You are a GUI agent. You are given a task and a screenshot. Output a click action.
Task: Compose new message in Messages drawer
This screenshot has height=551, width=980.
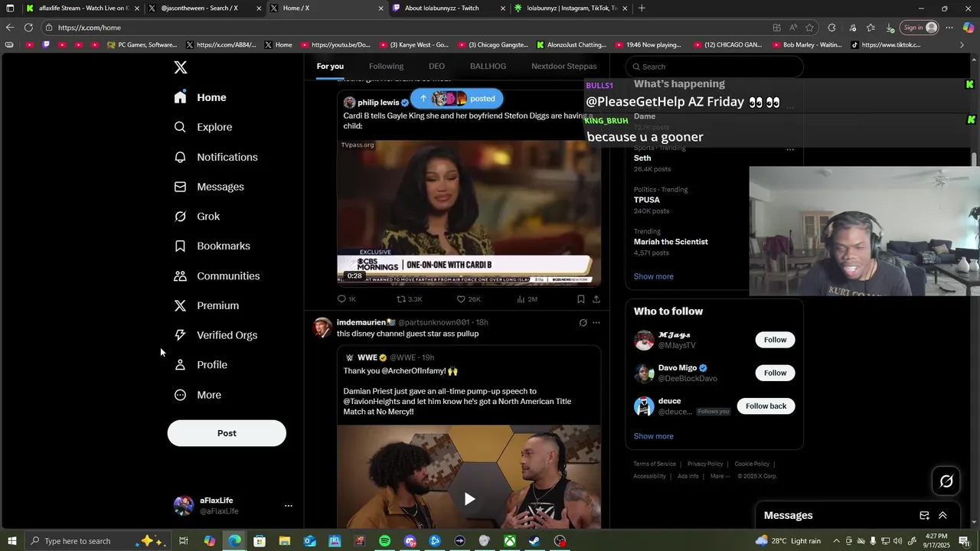point(924,516)
